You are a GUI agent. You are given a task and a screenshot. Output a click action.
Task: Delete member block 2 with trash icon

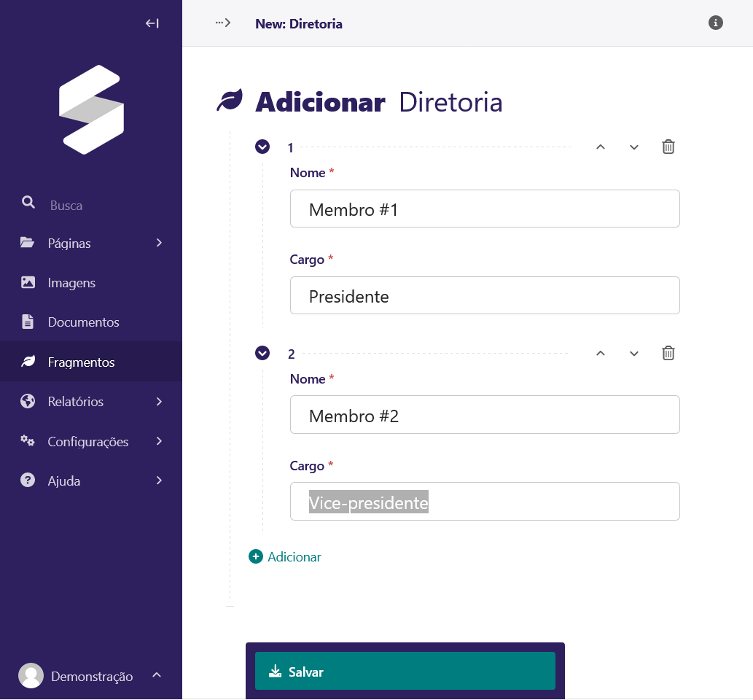coord(668,354)
